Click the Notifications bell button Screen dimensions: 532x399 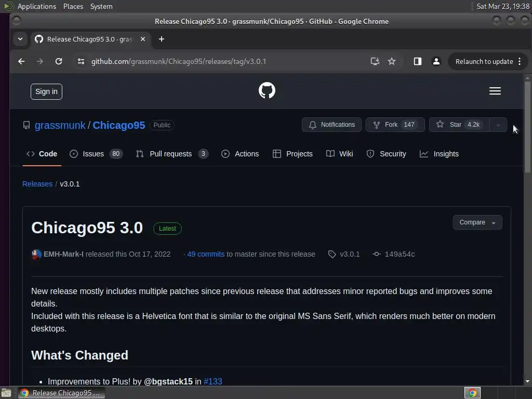331,125
